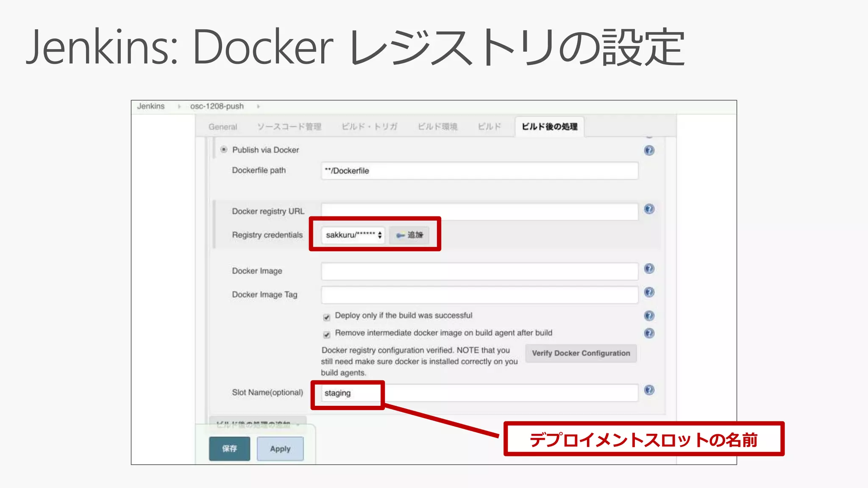Open osc-1208-push breadcrumb link
Image resolution: width=868 pixels, height=488 pixels.
click(217, 106)
